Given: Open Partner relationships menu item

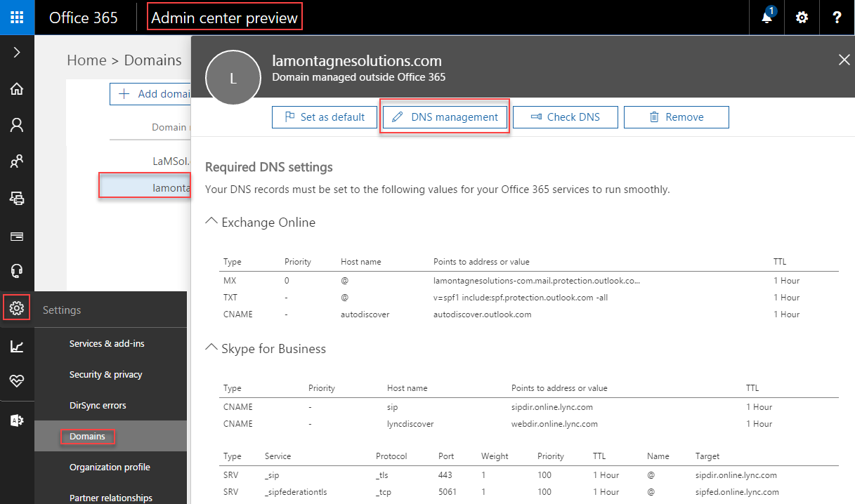Looking at the screenshot, I should pyautogui.click(x=110, y=498).
